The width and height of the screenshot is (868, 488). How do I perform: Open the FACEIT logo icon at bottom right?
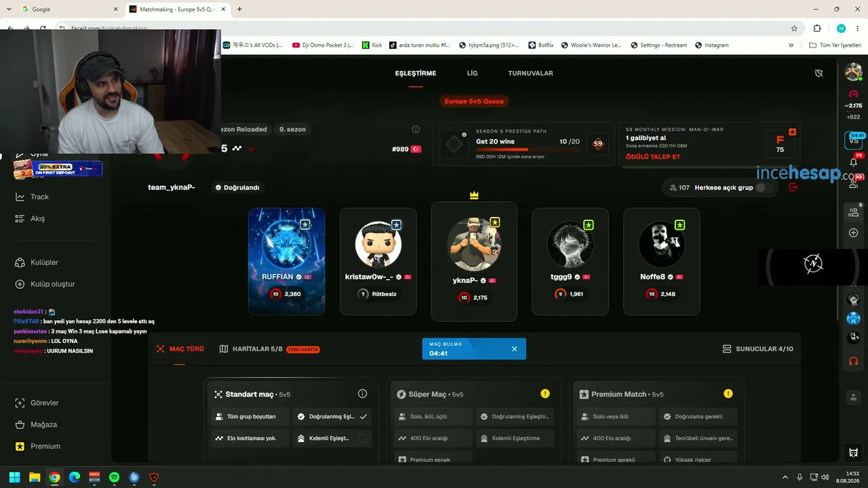coord(854,452)
